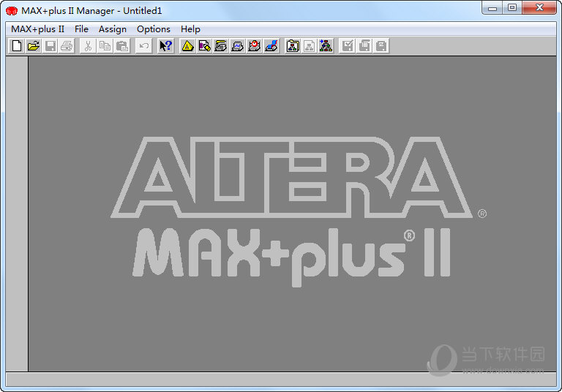562x392 pixels.
Task: Click the Save and Simulate icon
Action: (x=381, y=46)
